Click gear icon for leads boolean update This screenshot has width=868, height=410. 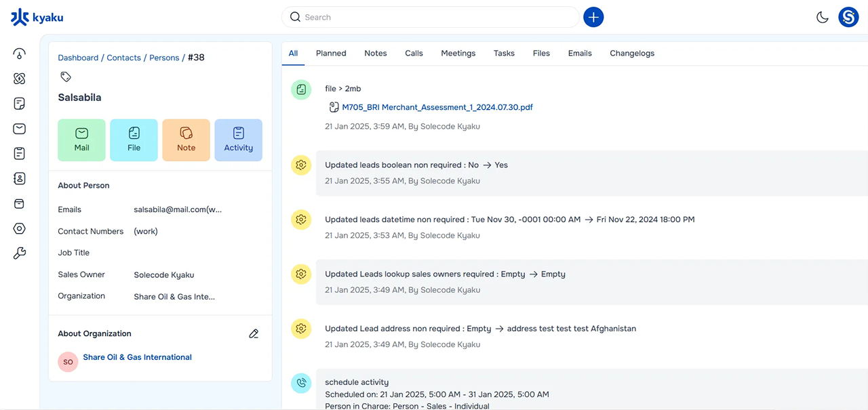point(301,165)
